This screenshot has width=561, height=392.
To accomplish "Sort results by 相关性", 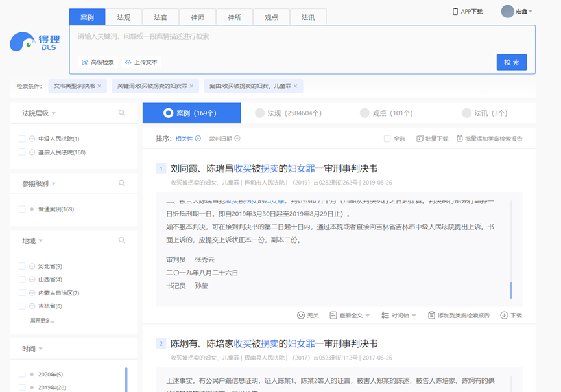I will 188,139.
